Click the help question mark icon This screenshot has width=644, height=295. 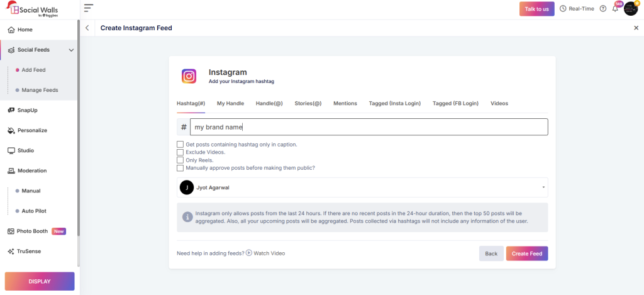pos(603,9)
